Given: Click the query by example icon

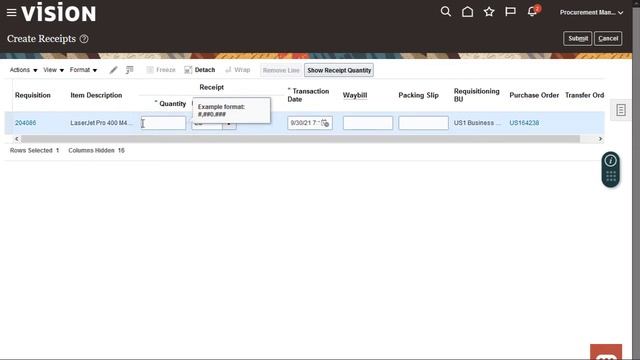Looking at the screenshot, I should click(129, 70).
